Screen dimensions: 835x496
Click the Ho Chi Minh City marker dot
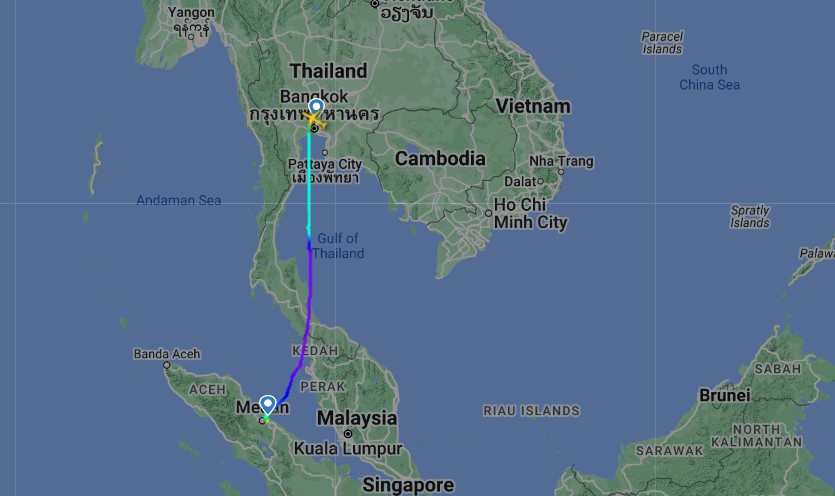488,213
